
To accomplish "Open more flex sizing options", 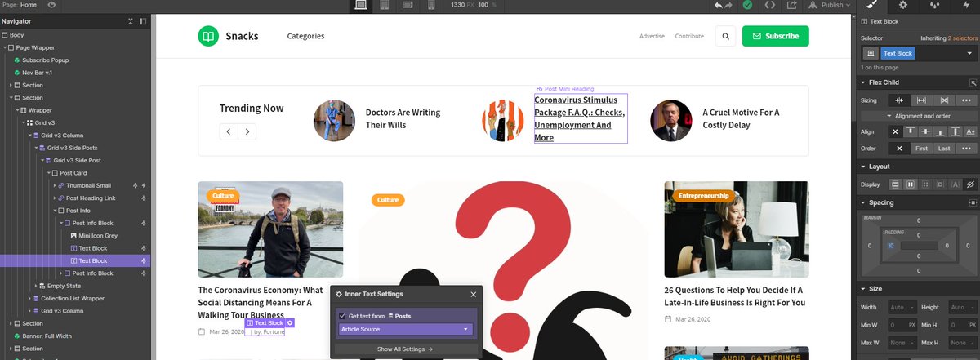I will point(967,100).
